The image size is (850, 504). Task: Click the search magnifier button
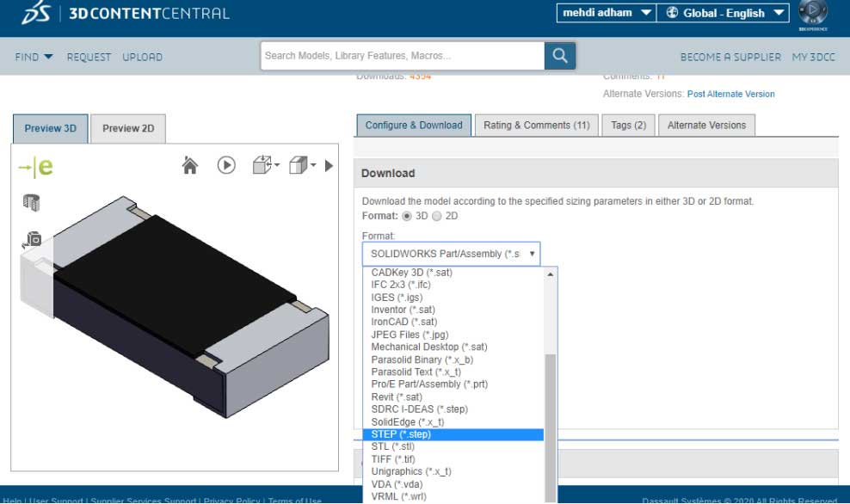[x=560, y=56]
